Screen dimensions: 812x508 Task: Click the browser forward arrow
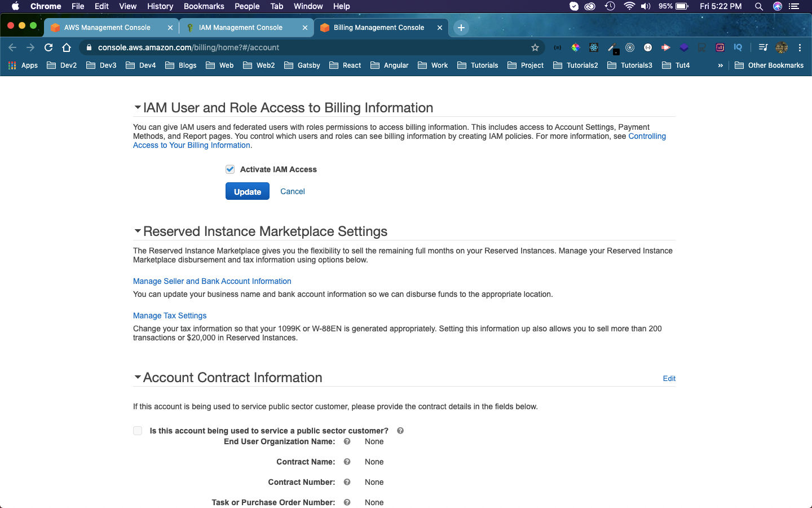click(x=30, y=47)
